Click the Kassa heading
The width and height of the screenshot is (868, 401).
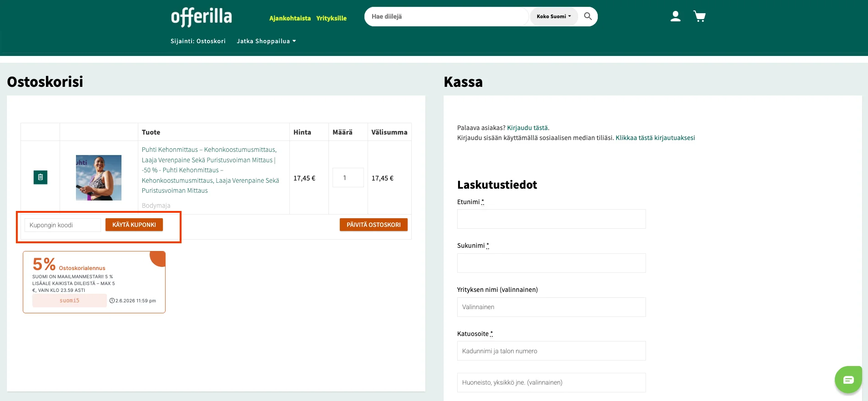coord(463,82)
